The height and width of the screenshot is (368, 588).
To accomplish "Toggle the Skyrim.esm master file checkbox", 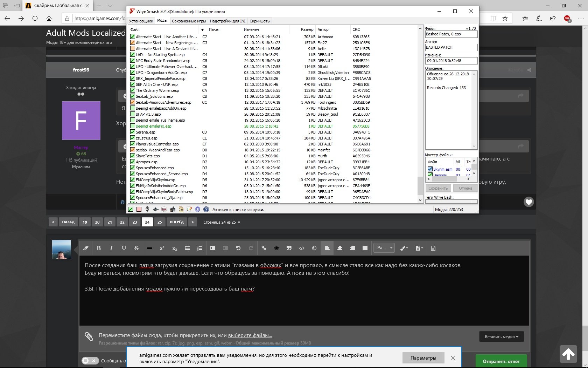I will (x=430, y=169).
